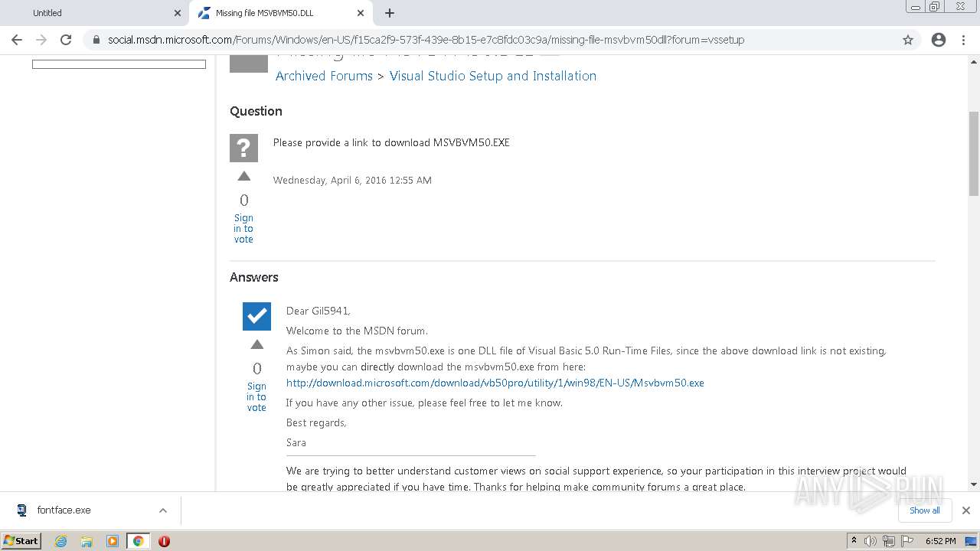This screenshot has width=980, height=551.
Task: Click the blue answered checkmark icon
Action: (256, 316)
